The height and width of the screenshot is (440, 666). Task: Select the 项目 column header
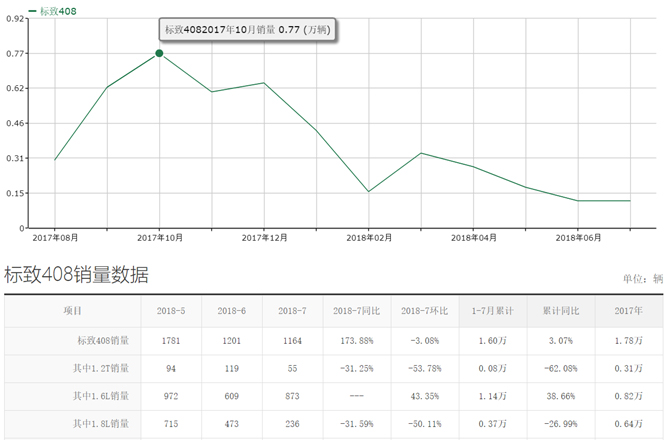72,311
